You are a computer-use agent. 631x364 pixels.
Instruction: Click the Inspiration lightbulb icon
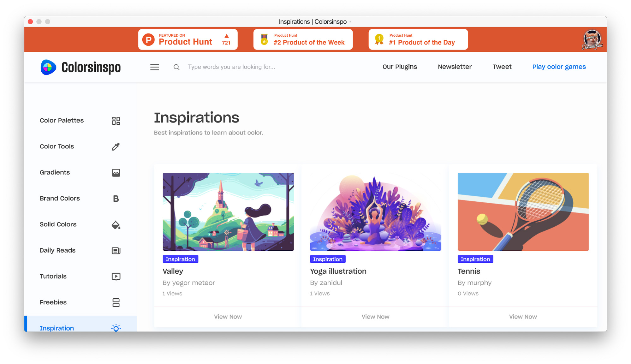tap(116, 328)
